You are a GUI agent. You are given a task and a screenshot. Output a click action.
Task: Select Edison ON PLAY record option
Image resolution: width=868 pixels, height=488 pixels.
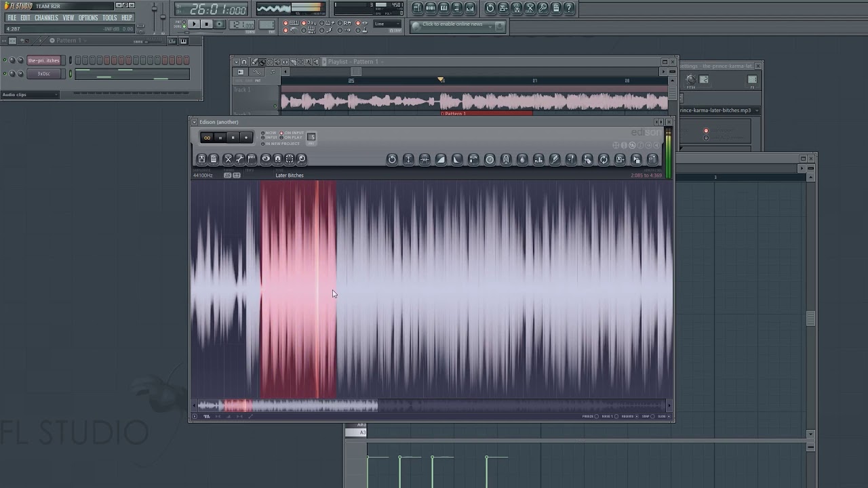click(292, 138)
